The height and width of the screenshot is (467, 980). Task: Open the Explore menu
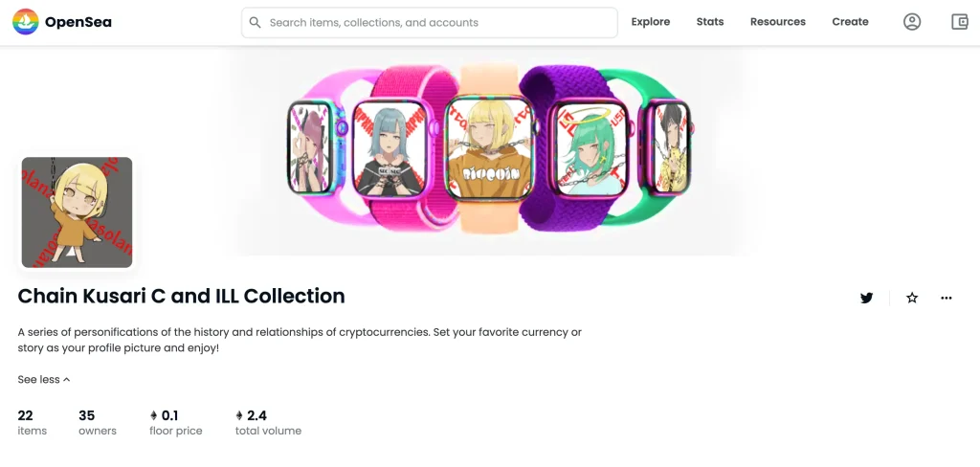[650, 22]
